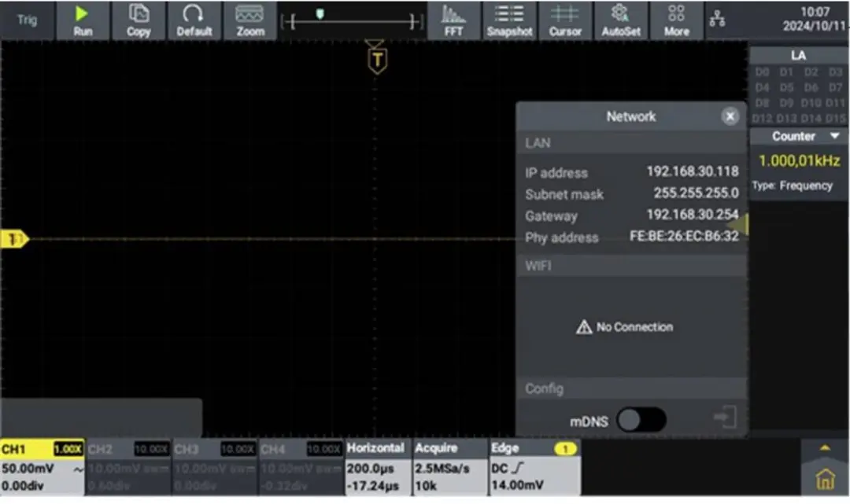Select the Gateway value 192.168.30.254
The image size is (850, 504).
(x=693, y=215)
